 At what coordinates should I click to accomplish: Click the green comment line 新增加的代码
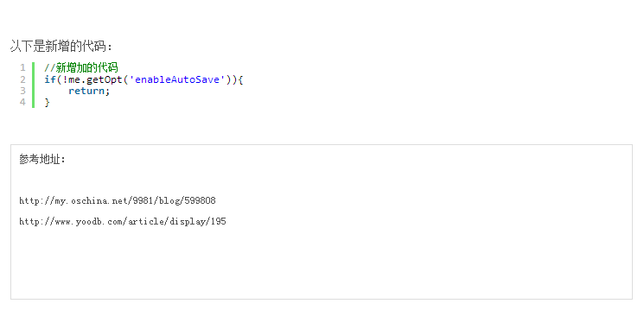pos(81,67)
